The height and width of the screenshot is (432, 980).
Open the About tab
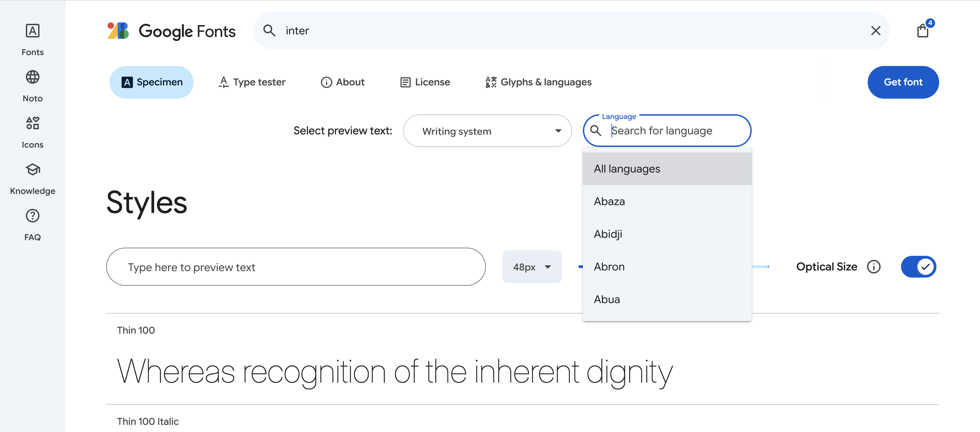pos(342,82)
